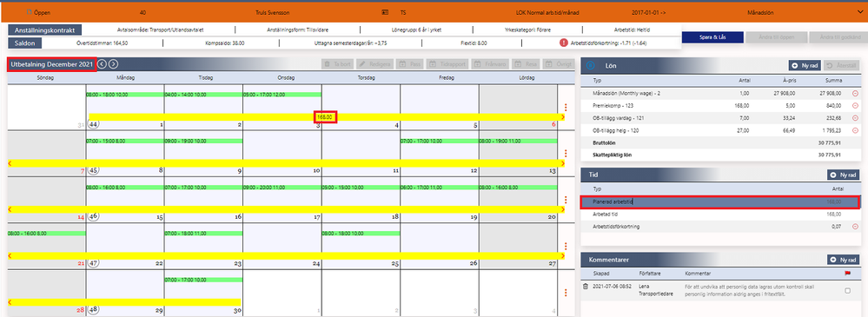Click the 168.00 value on yellow bar
The height and width of the screenshot is (317, 868).
tap(324, 117)
